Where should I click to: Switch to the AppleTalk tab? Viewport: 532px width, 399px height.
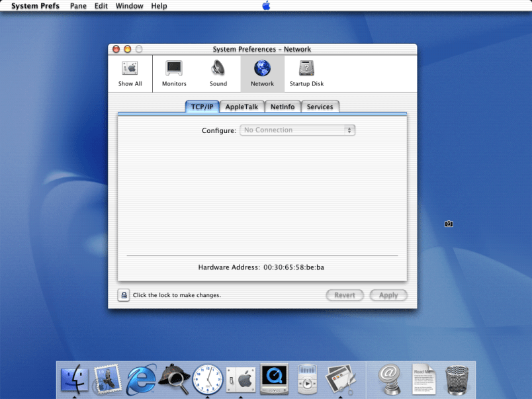tap(242, 107)
